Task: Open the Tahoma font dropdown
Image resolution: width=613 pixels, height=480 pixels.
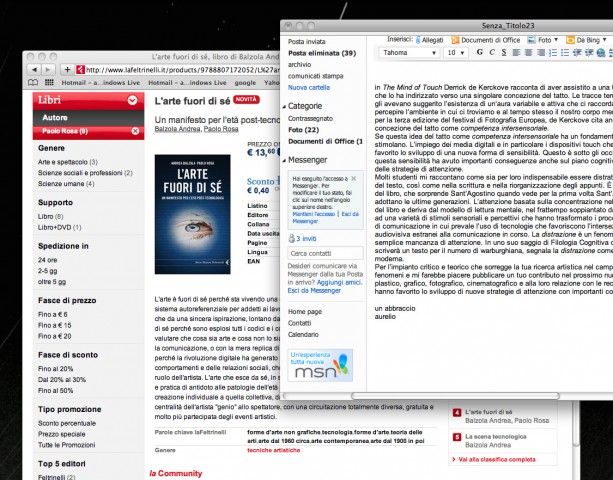Action: pyautogui.click(x=409, y=52)
